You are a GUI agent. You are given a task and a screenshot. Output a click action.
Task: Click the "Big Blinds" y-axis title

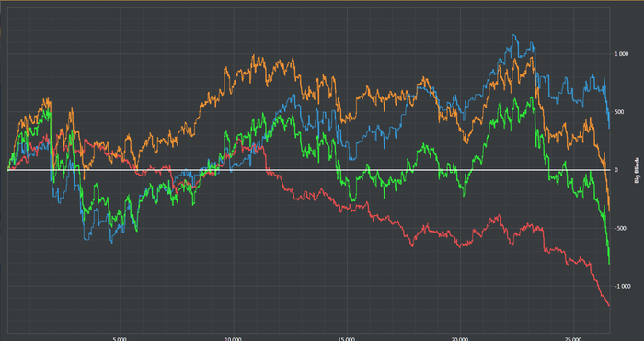pos(637,169)
